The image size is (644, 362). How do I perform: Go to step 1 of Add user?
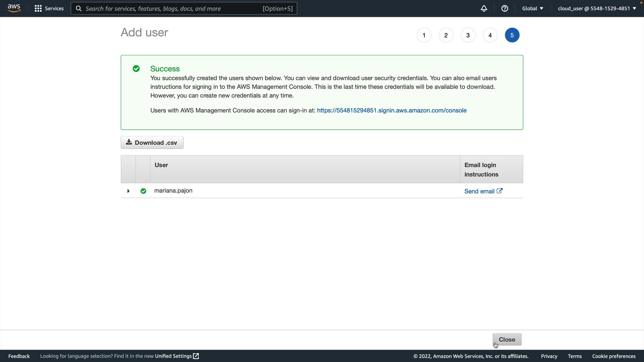(x=424, y=35)
